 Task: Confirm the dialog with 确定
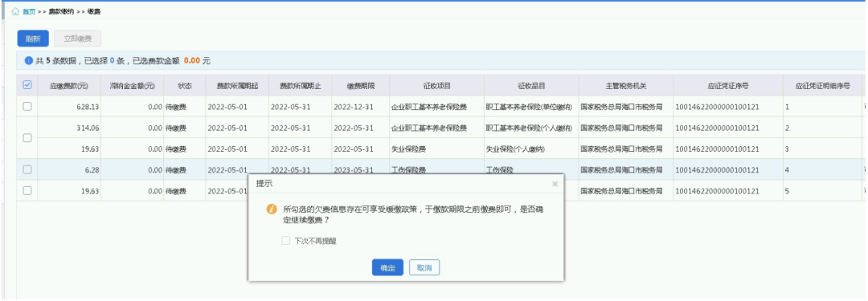(x=387, y=268)
